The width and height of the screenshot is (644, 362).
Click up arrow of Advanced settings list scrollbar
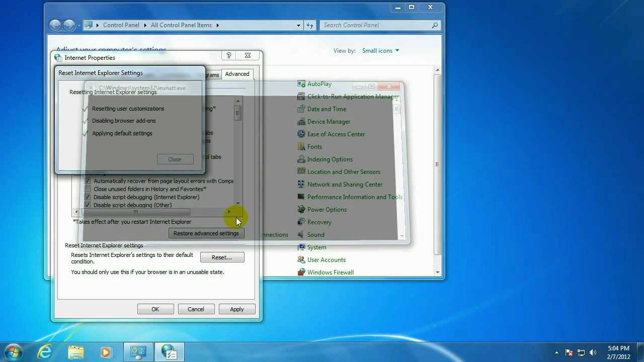[x=237, y=101]
